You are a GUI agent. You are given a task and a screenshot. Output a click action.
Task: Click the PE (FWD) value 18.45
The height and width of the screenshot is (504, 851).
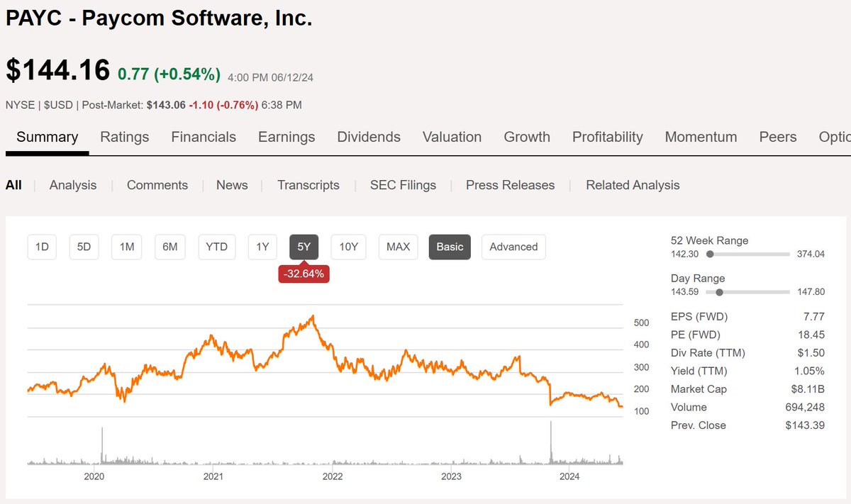point(811,335)
